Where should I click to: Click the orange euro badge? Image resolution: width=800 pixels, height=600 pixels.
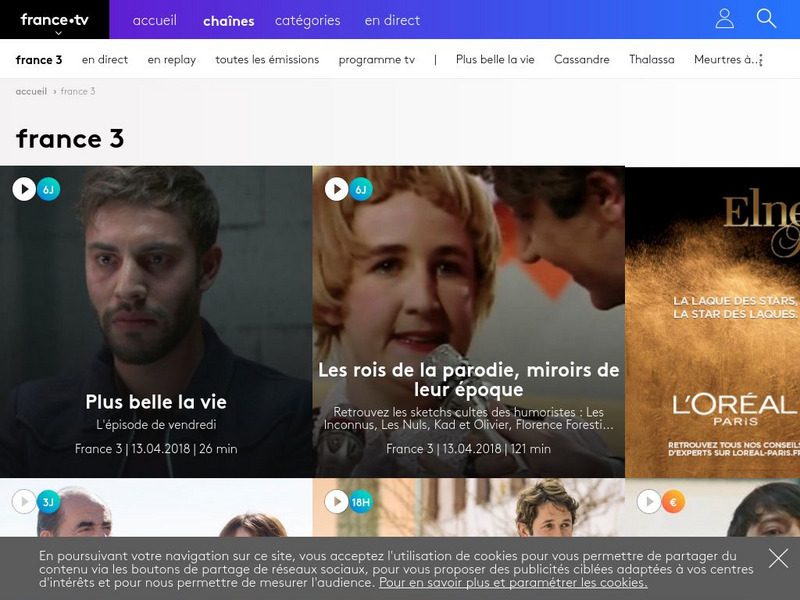pyautogui.click(x=673, y=502)
